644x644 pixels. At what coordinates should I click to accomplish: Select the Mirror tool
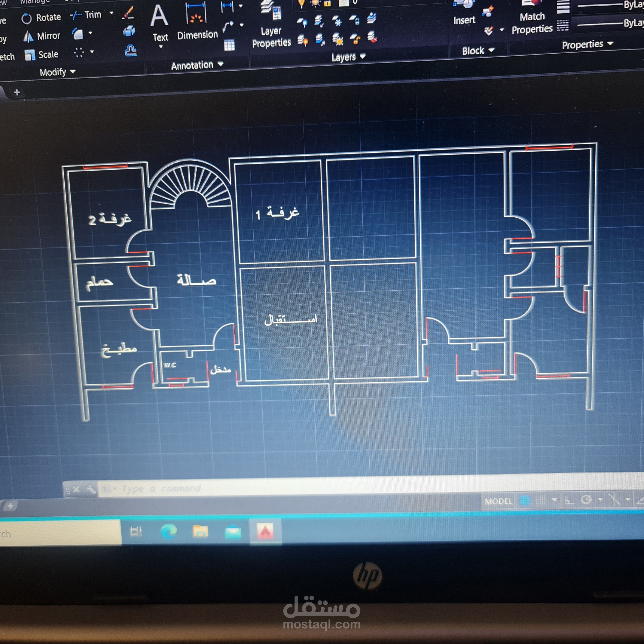point(41,36)
